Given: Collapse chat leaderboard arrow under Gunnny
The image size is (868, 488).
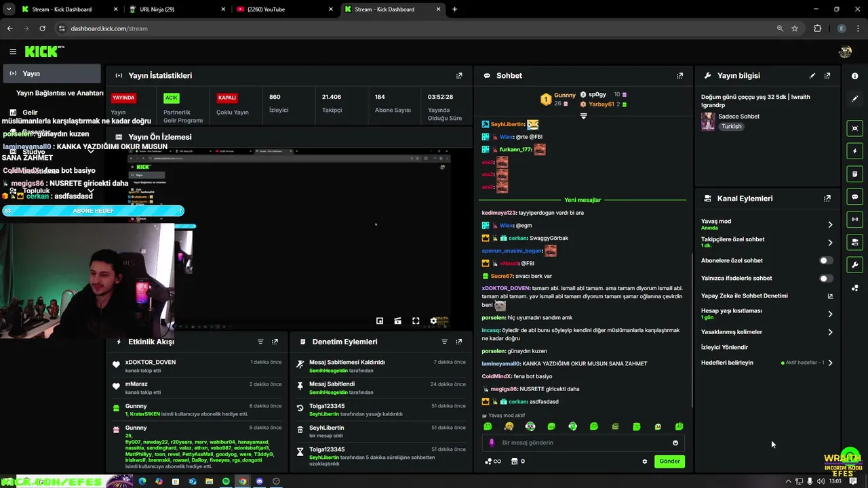Looking at the screenshot, I should tap(583, 116).
